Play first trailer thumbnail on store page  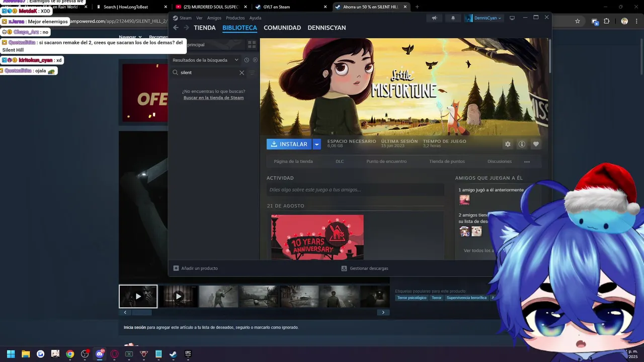click(138, 297)
